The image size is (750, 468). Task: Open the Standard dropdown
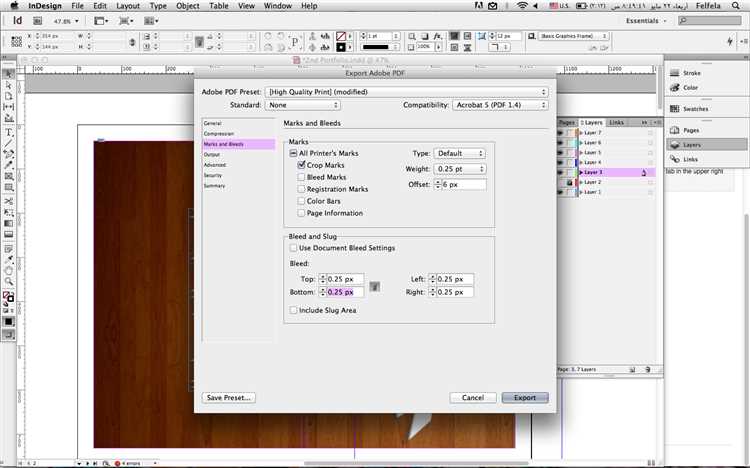pyautogui.click(x=303, y=105)
